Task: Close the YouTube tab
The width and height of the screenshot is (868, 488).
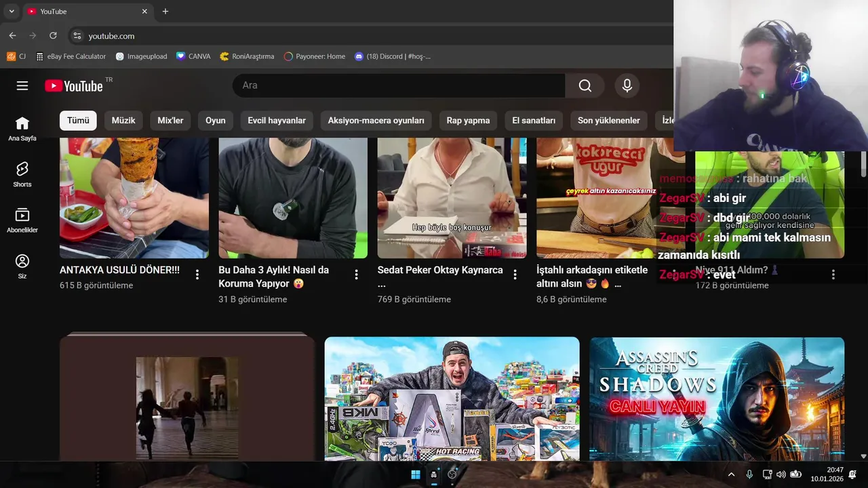Action: (144, 12)
